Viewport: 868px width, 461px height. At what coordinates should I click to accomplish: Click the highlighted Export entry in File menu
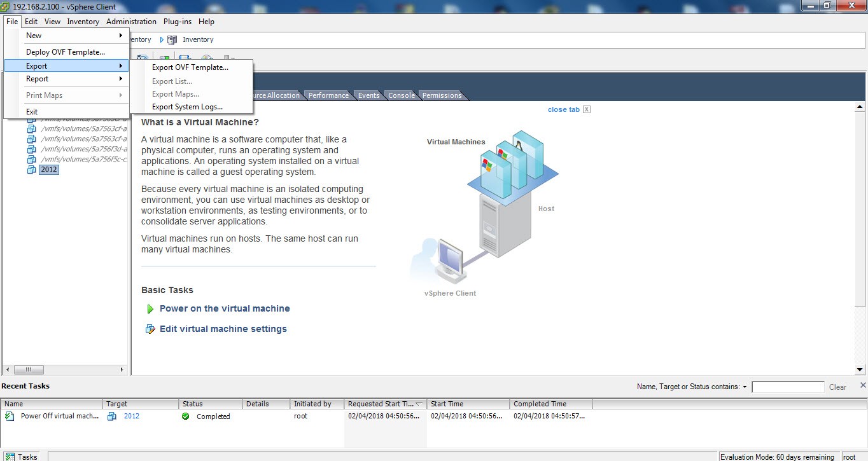tap(66, 66)
